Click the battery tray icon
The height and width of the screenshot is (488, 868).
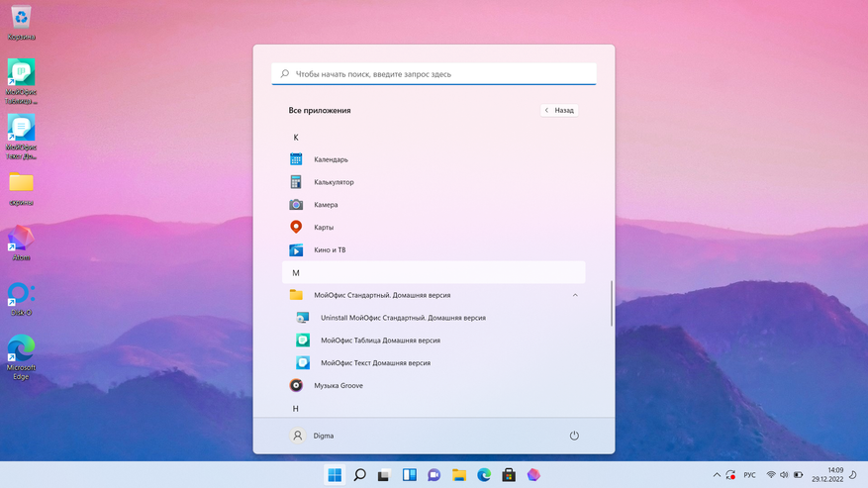[799, 475]
